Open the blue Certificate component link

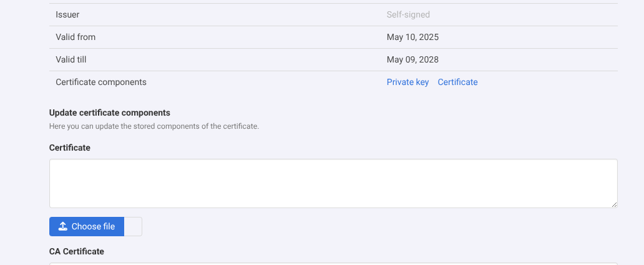[x=457, y=82]
